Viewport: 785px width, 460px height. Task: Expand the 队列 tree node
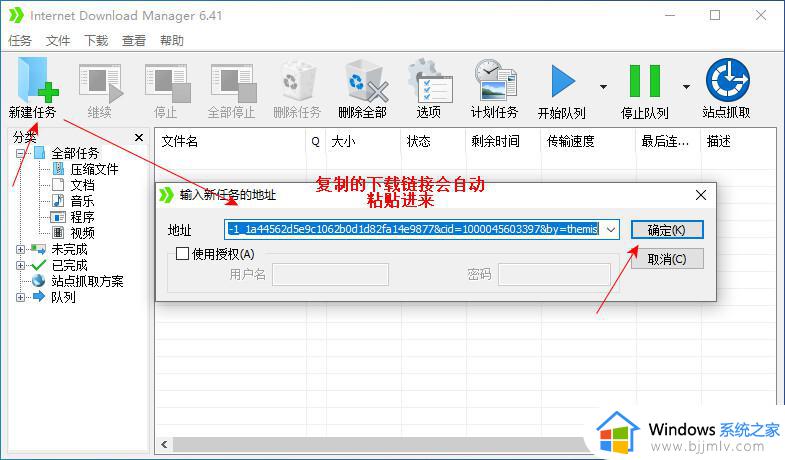coord(20,297)
